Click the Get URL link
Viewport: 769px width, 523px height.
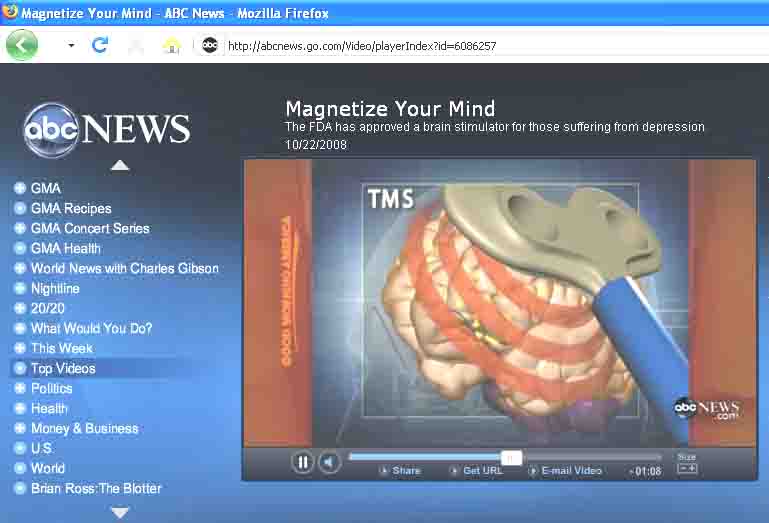[483, 471]
